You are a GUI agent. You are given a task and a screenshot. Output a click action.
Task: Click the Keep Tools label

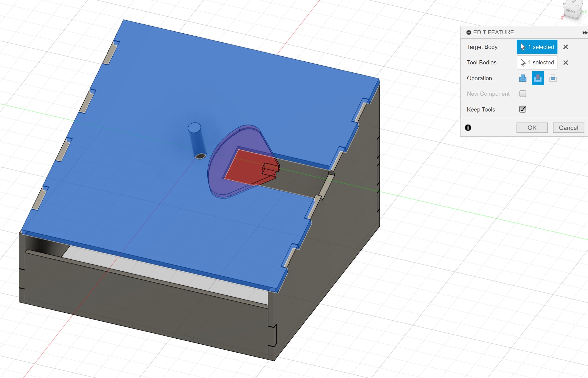(x=481, y=109)
